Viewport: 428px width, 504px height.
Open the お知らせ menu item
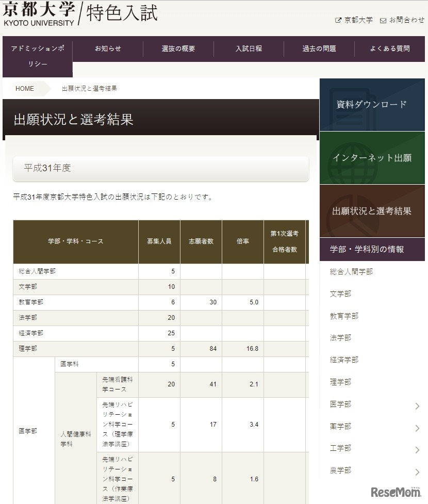[108, 48]
